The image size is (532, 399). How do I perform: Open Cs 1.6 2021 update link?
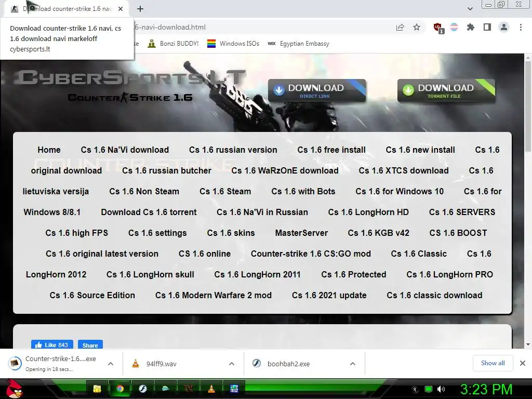click(x=329, y=295)
